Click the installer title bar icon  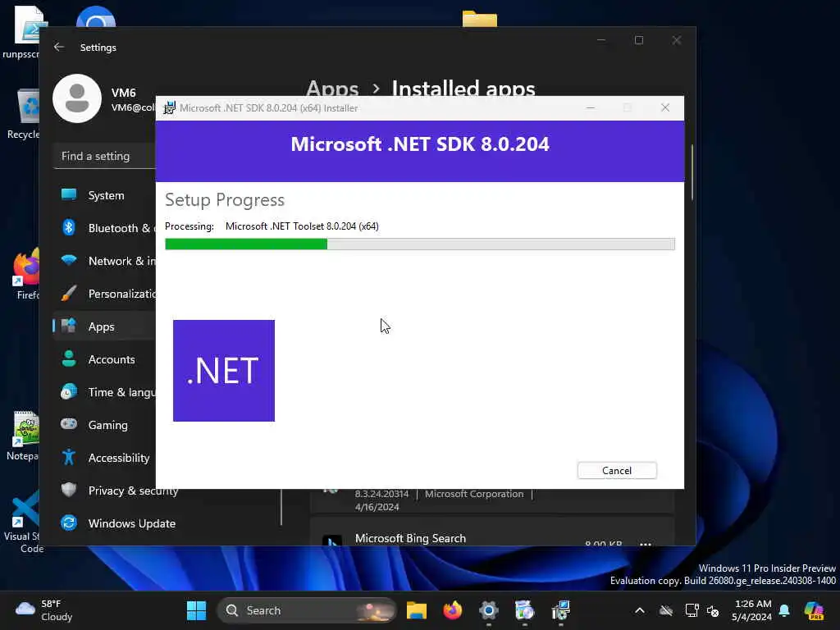[169, 107]
